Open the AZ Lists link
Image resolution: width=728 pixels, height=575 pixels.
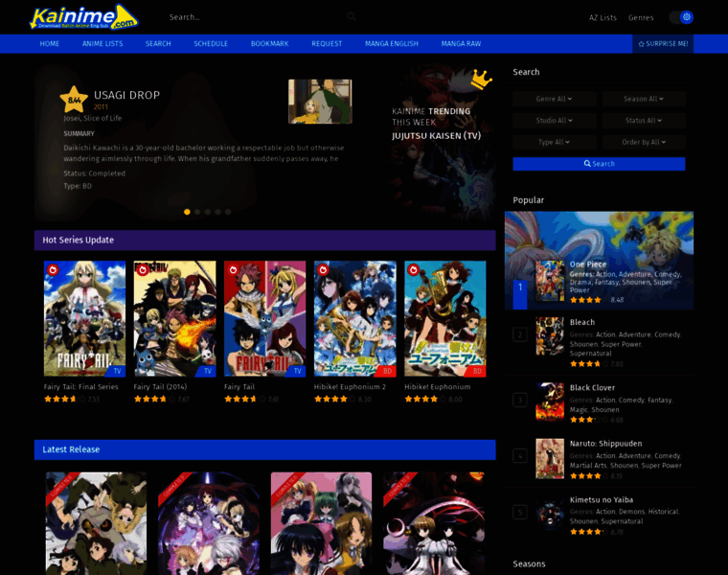point(603,17)
